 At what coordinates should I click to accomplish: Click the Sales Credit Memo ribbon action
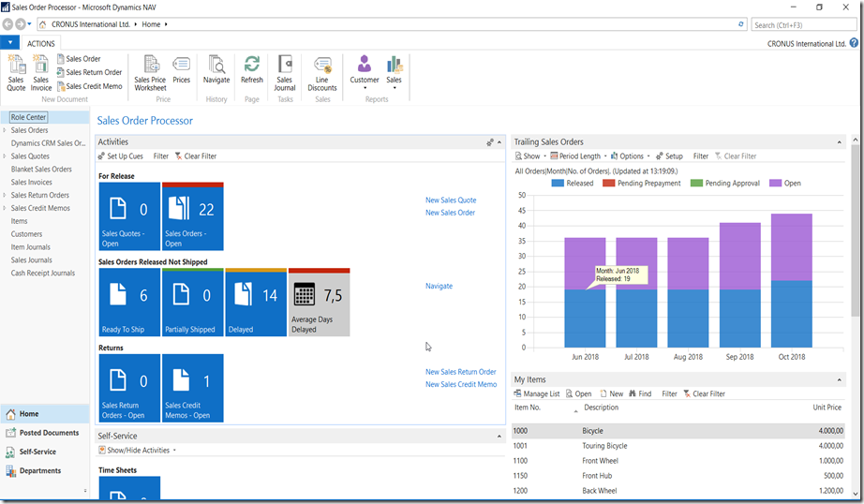pyautogui.click(x=89, y=86)
